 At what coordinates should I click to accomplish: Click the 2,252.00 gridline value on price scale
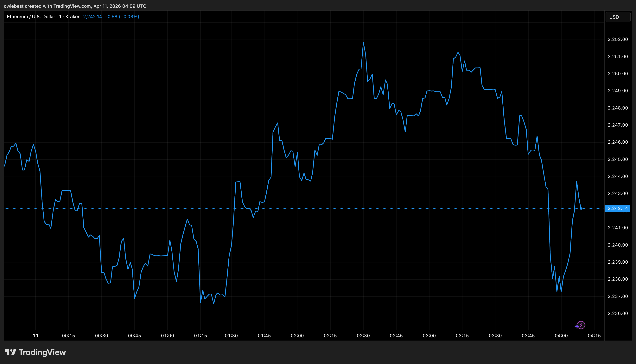click(x=618, y=39)
